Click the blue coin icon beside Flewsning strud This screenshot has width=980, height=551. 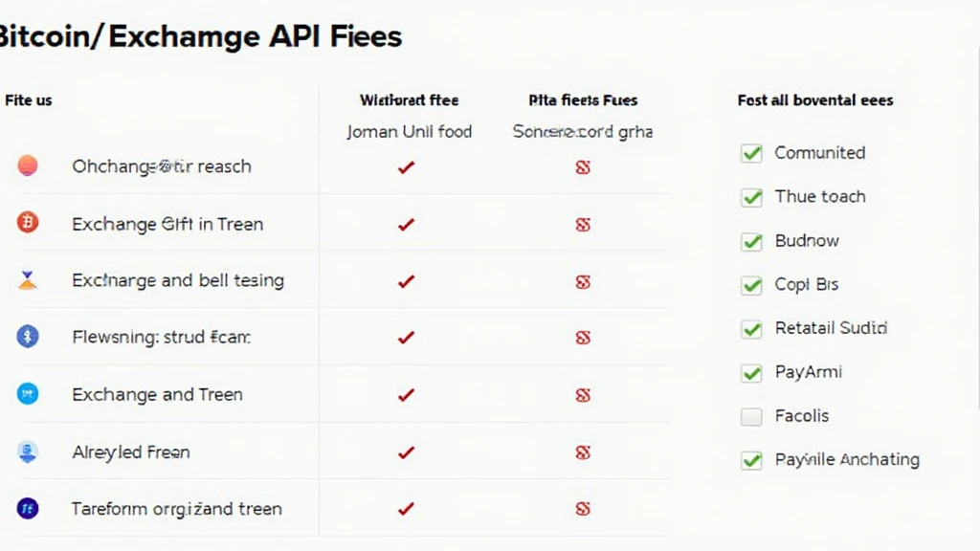tap(28, 337)
